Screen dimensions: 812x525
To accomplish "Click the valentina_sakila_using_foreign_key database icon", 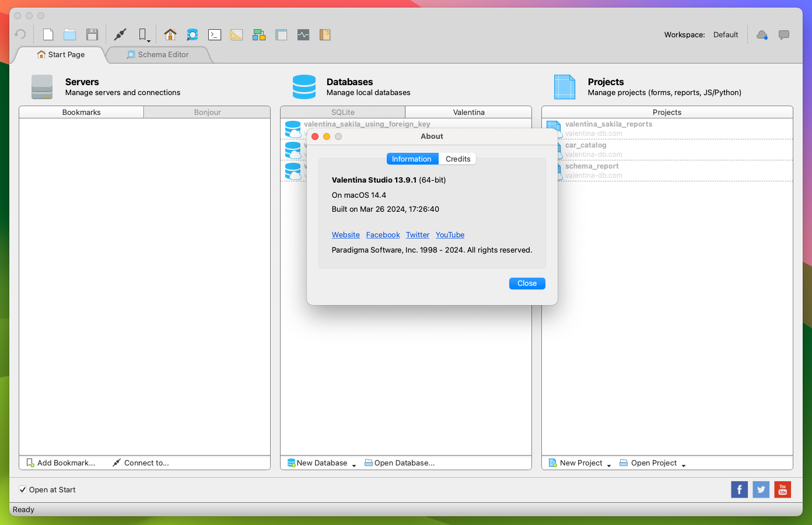I will tap(293, 128).
